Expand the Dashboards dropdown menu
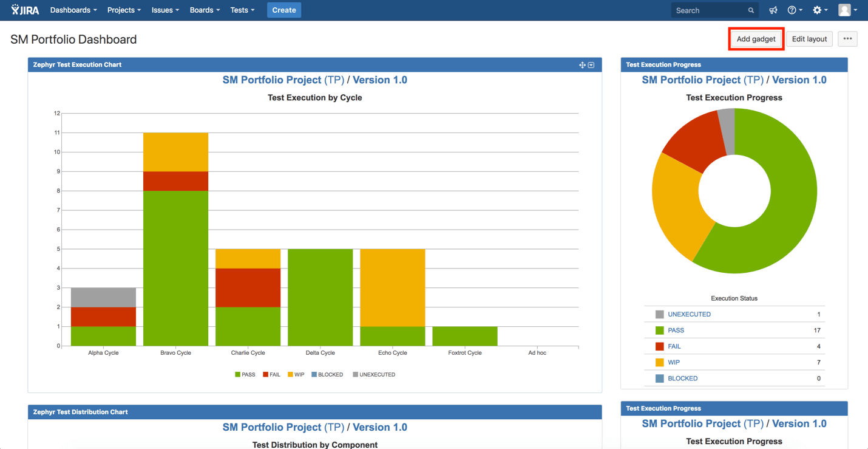This screenshot has height=449, width=868. coord(73,10)
